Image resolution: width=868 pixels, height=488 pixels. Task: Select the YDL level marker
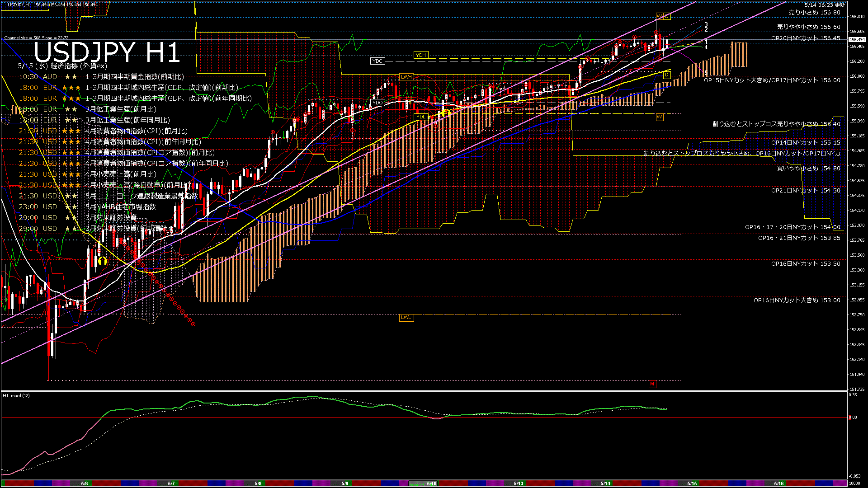point(421,117)
